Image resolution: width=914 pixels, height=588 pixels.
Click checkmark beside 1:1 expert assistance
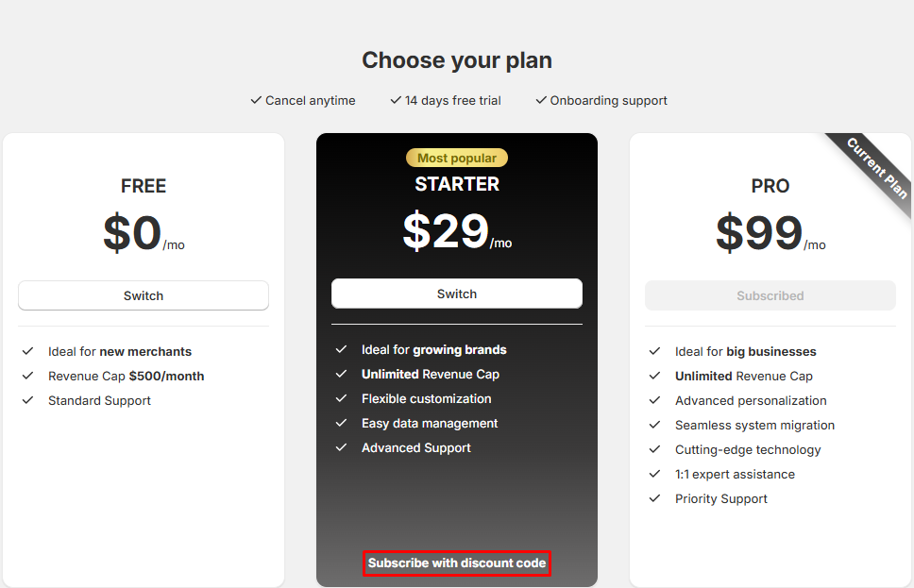click(654, 474)
